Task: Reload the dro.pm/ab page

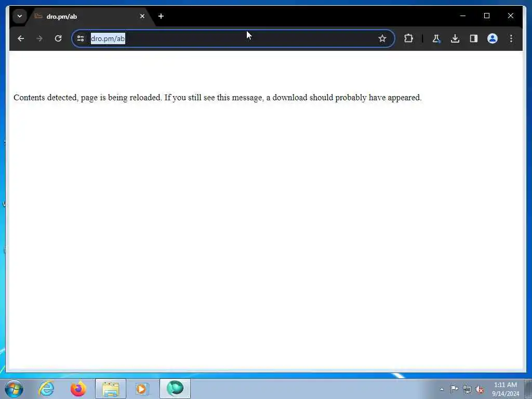Action: pos(58,38)
